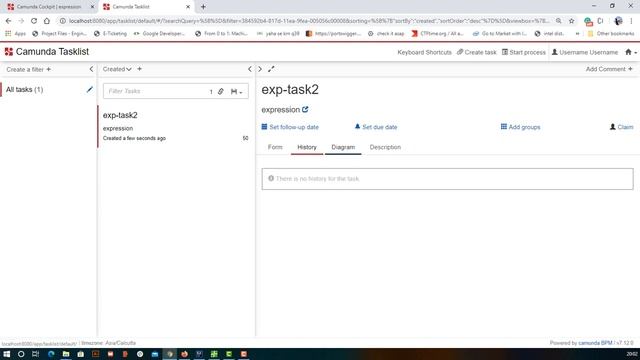
Task: Click Create a filter
Action: (x=29, y=69)
